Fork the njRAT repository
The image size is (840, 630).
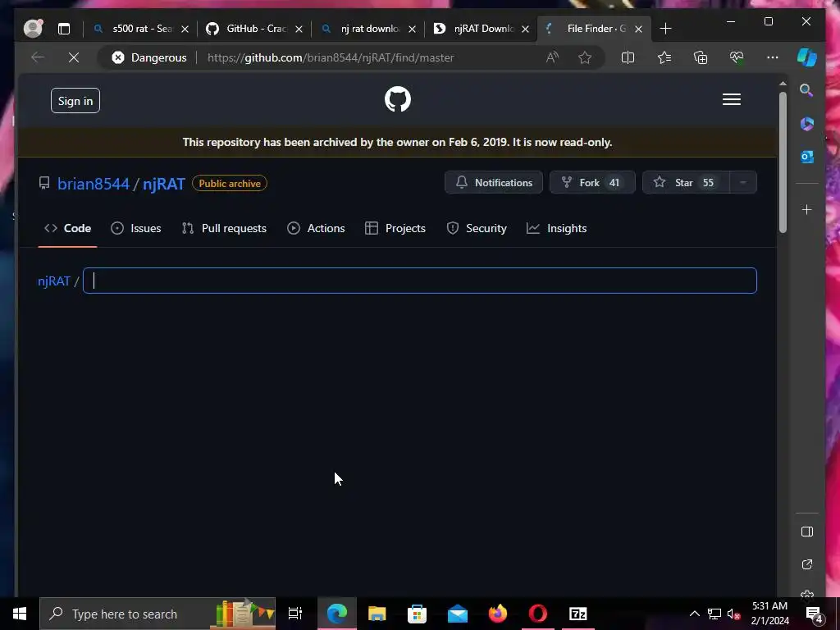point(592,183)
